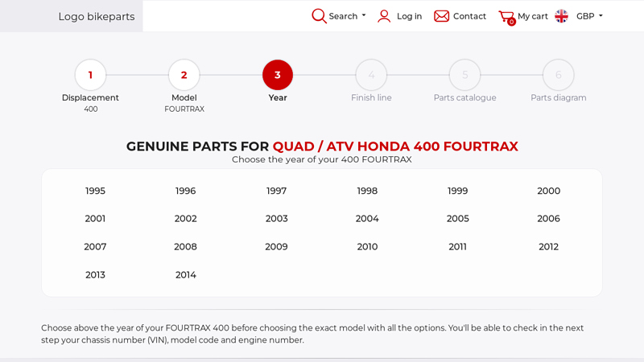Screen dimensions: 644x362
Task: Select the 1997 model year
Action: [276, 191]
